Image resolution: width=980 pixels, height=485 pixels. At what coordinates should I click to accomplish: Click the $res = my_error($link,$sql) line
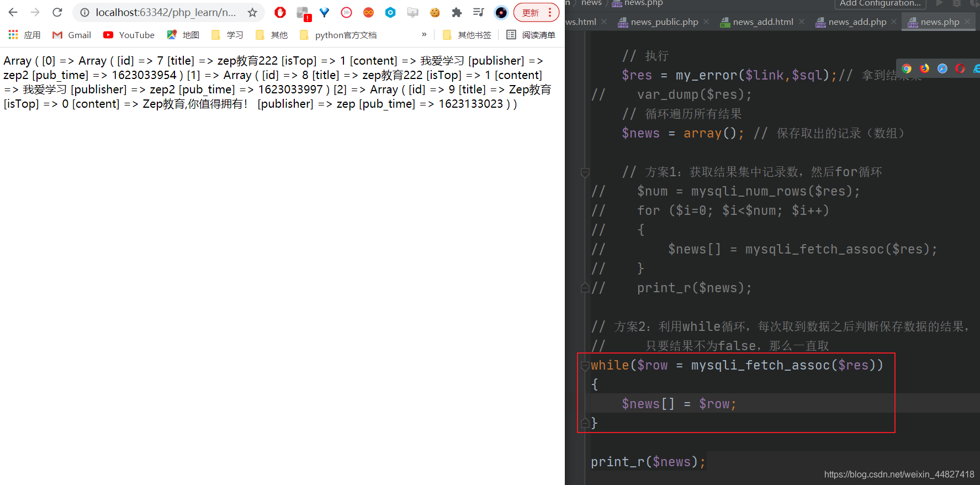(729, 75)
